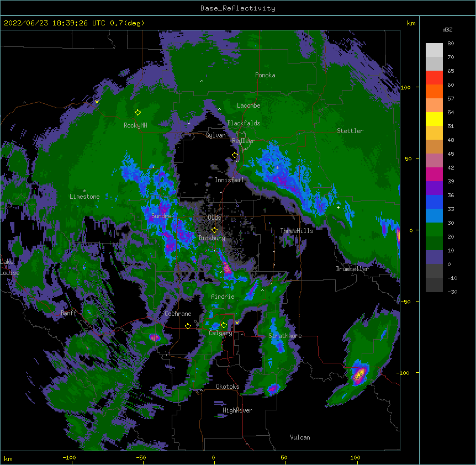Click the Okotoks city label

point(228,387)
